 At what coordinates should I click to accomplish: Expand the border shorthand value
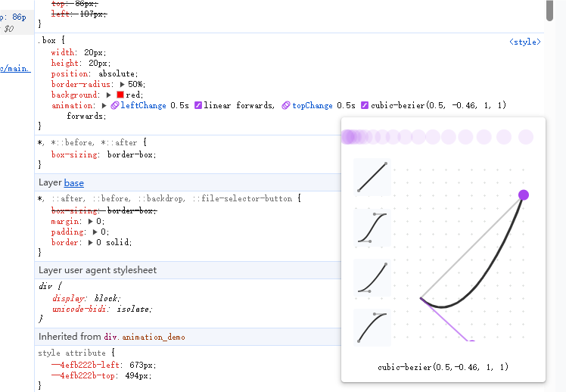(91, 243)
